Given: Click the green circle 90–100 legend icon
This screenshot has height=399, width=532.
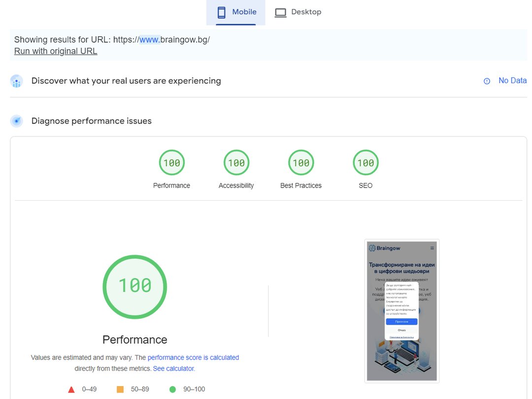Looking at the screenshot, I should pyautogui.click(x=172, y=390).
